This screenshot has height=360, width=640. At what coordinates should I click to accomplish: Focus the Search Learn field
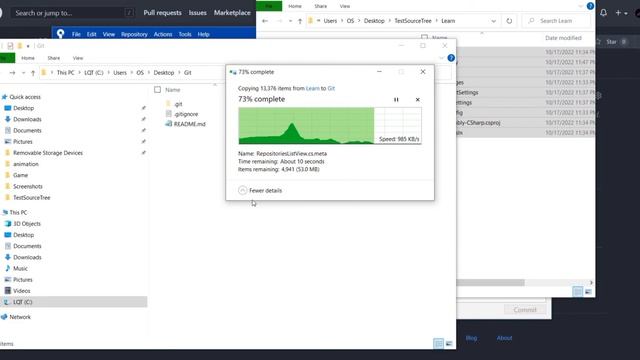pyautogui.click(x=557, y=20)
